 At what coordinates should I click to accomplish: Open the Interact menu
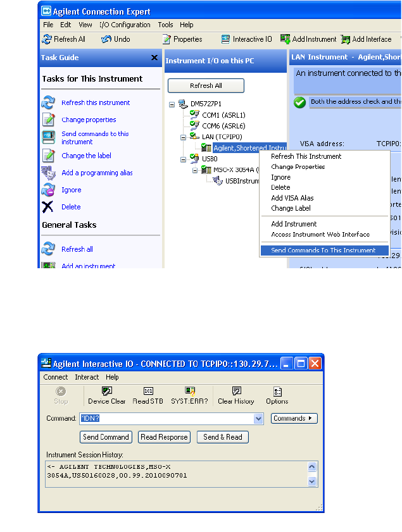point(87,377)
